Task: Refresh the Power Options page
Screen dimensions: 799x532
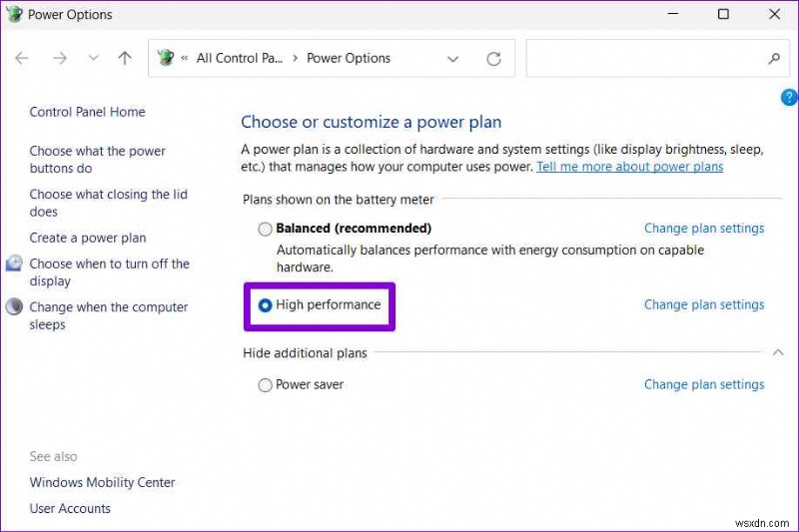Action: click(x=493, y=59)
